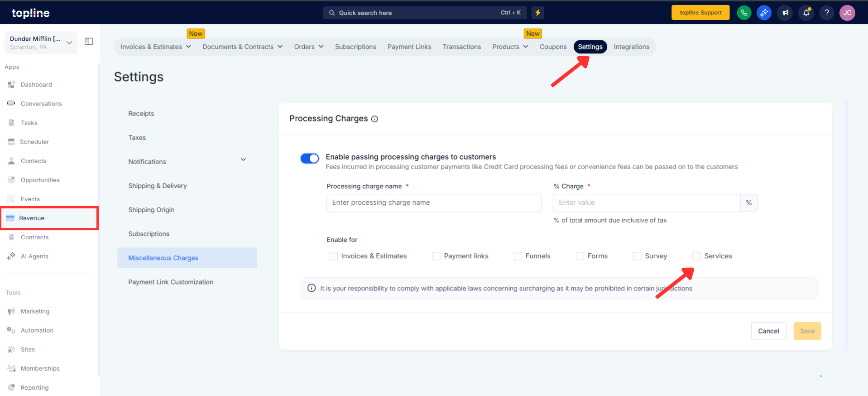Select the Settings tab
Viewport: 868px width, 396px height.
point(590,47)
